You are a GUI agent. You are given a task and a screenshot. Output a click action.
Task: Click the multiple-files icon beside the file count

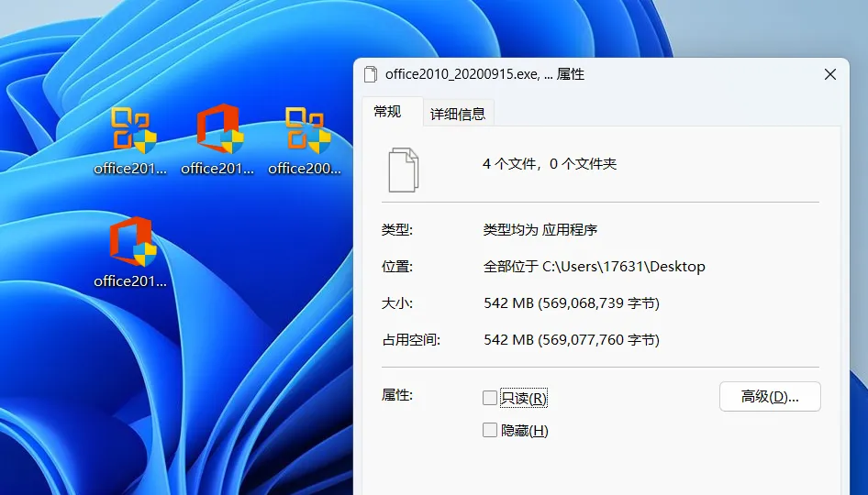(x=404, y=170)
